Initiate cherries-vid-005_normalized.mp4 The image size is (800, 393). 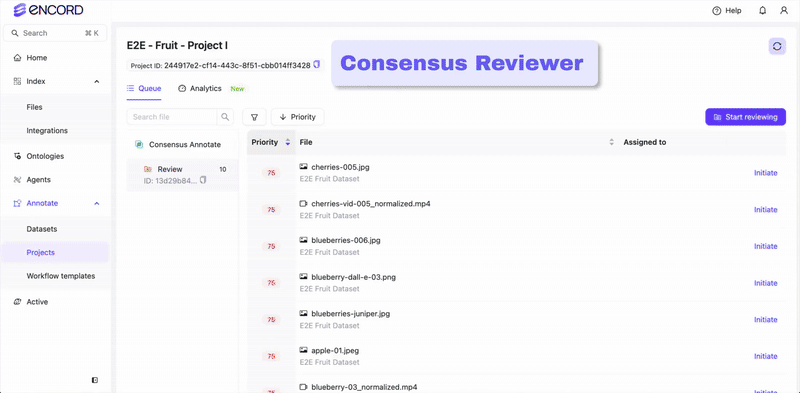[765, 209]
